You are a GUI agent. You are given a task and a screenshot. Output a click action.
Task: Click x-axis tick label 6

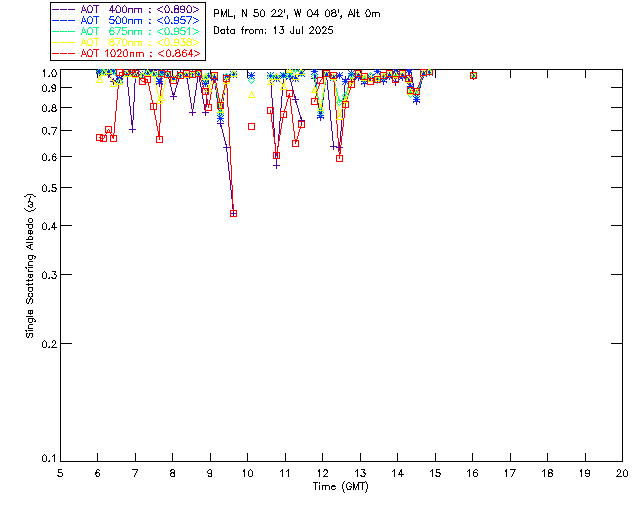pyautogui.click(x=98, y=474)
